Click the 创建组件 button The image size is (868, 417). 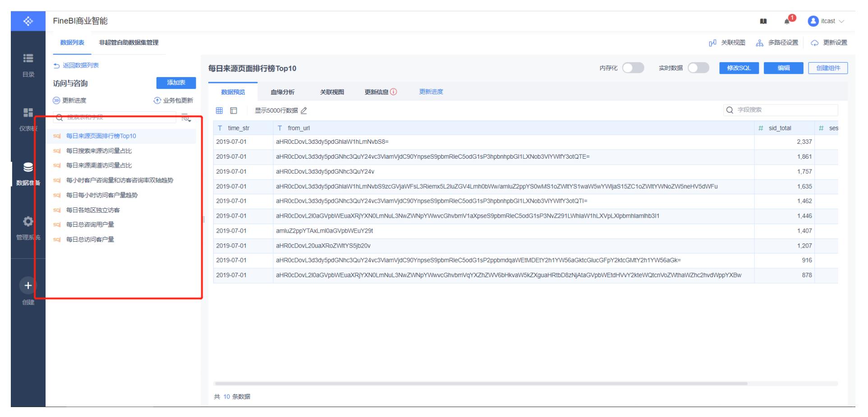pos(828,68)
